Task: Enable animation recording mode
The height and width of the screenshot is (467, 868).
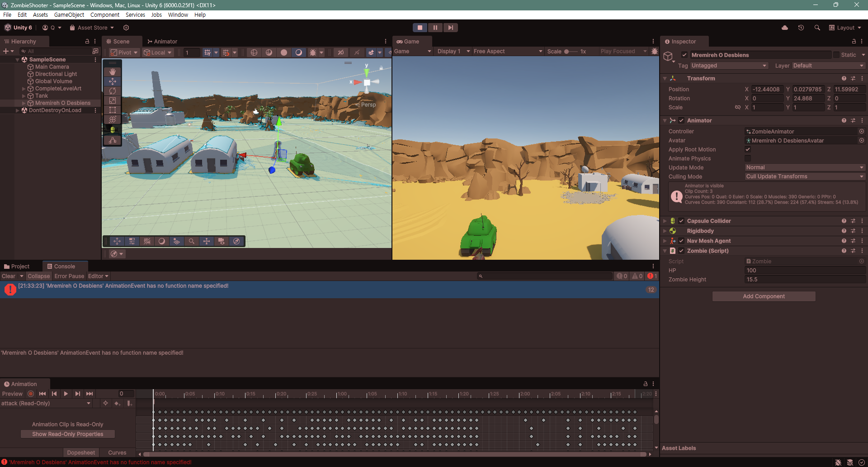Action: pos(31,394)
